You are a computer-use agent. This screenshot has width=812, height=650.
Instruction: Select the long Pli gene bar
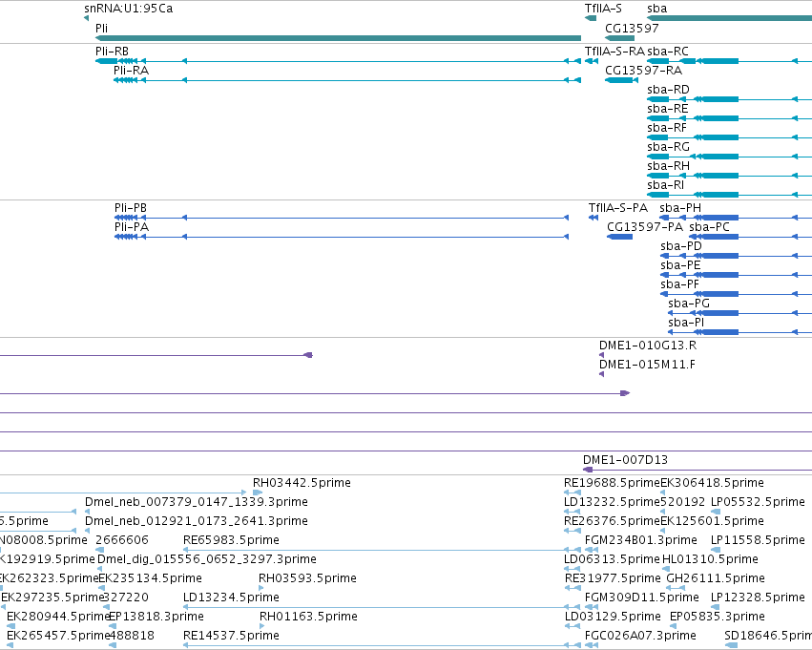point(338,38)
